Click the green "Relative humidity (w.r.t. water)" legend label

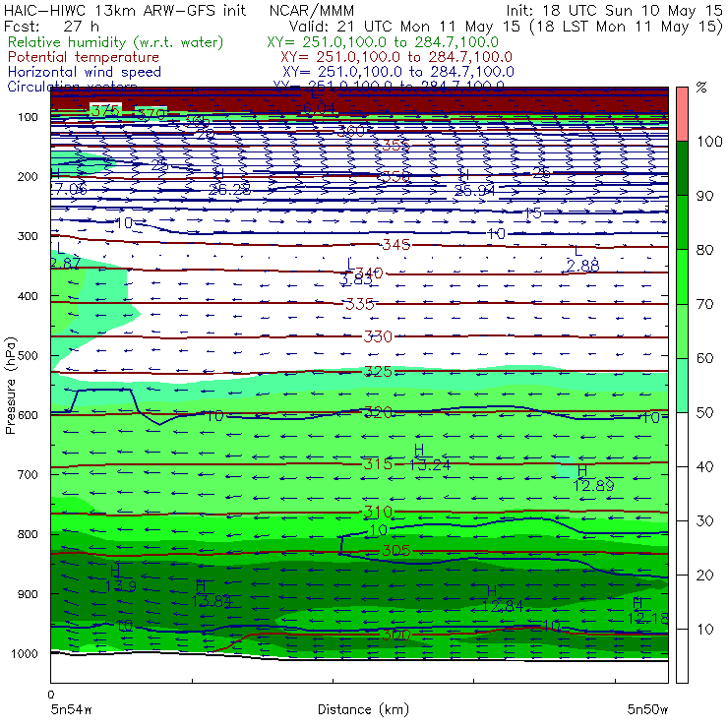pyautogui.click(x=116, y=42)
